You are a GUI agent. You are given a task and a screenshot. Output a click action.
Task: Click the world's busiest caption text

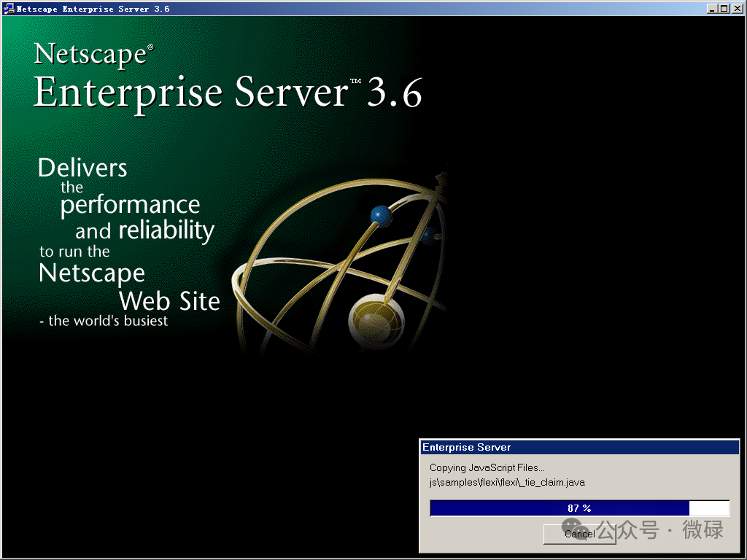pos(102,319)
